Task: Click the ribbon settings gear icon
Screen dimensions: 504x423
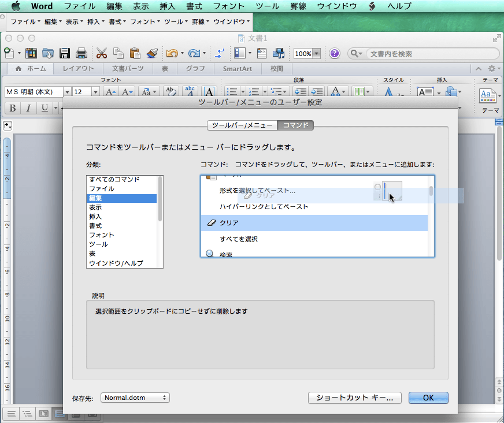Action: point(492,68)
